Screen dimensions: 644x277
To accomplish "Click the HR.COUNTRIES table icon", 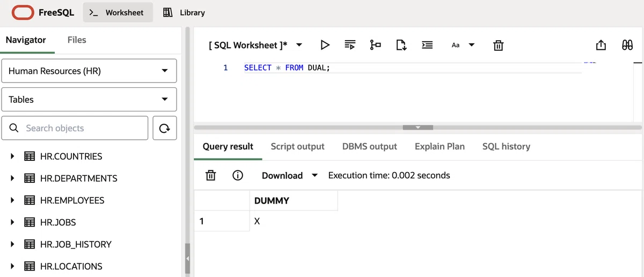I will (x=30, y=156).
